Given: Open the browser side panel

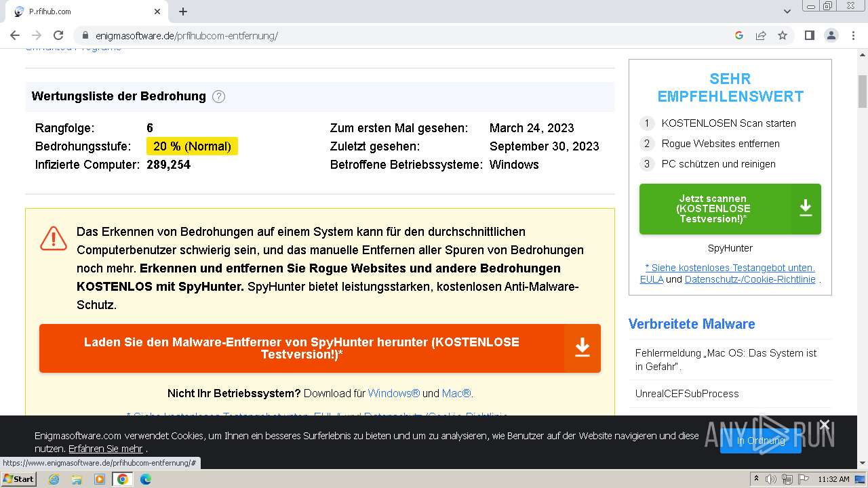Looking at the screenshot, I should [809, 35].
